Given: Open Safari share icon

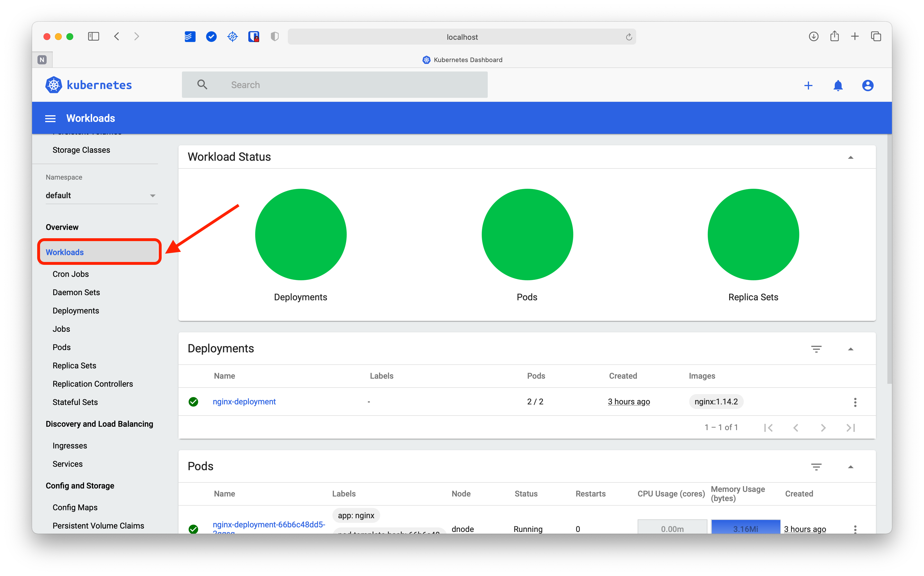Looking at the screenshot, I should pos(834,36).
